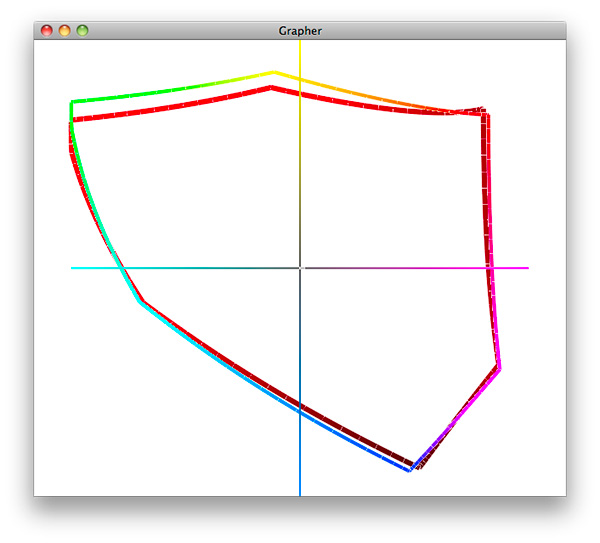Click where dark red curve crosses vertical axis
The width and height of the screenshot is (600, 543).
300,406
